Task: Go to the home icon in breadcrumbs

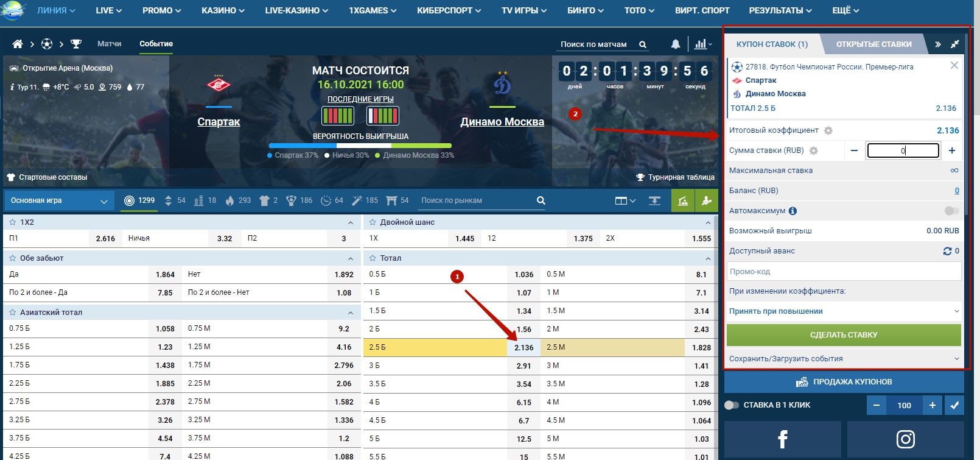Action: 18,44
